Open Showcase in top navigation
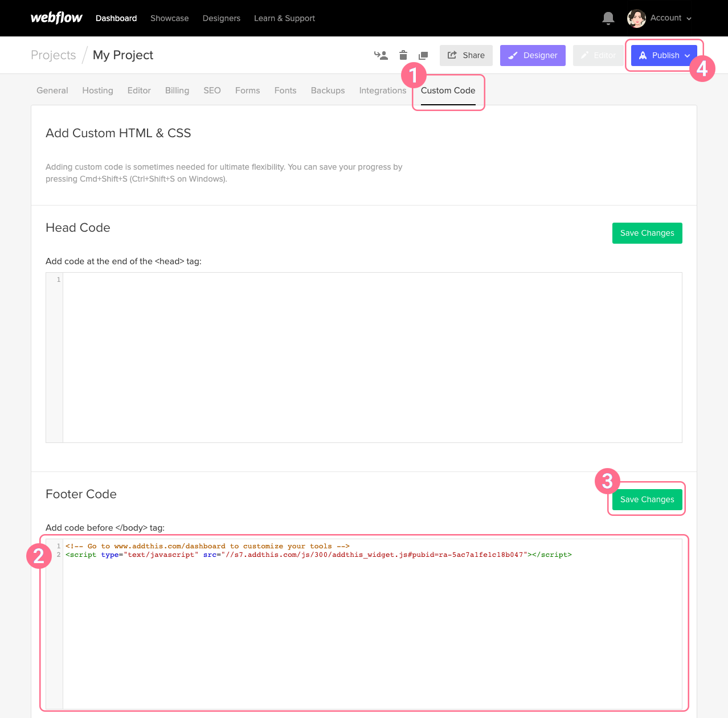The image size is (728, 718). point(169,18)
